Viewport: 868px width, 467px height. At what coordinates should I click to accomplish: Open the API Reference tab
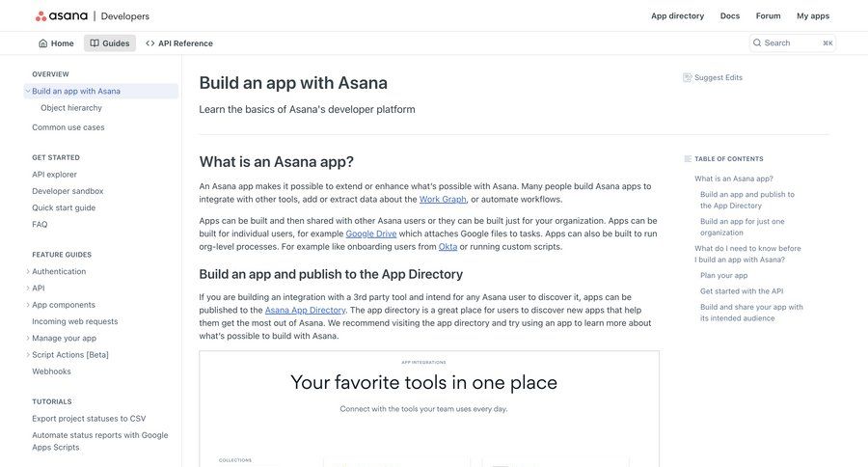179,43
